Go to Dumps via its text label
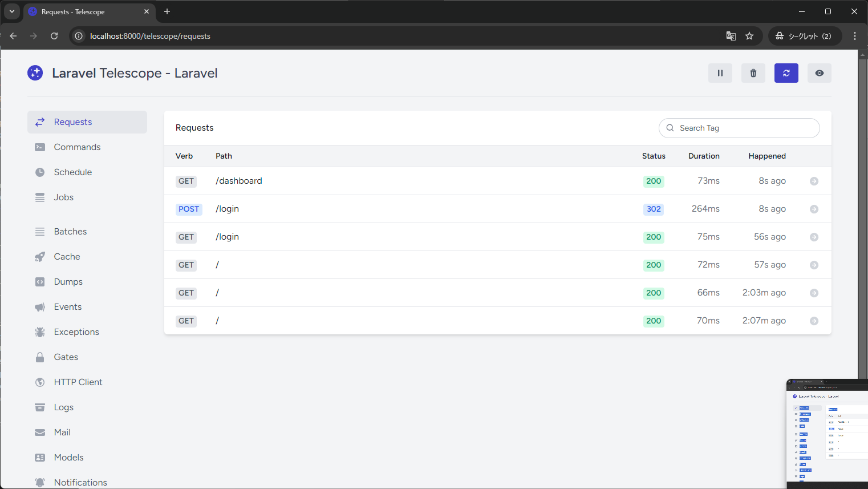 (x=68, y=282)
